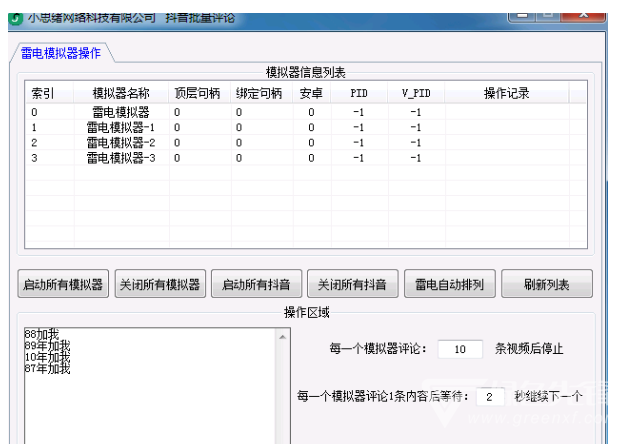Viewport: 636px width, 444px height.
Task: Switch to the 雷电模拟器操作 tab
Action: pos(61,53)
